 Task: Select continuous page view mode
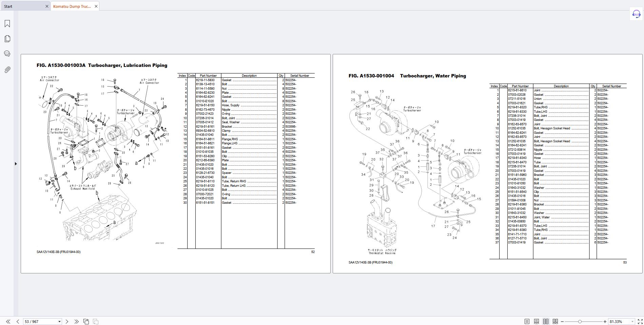536,322
